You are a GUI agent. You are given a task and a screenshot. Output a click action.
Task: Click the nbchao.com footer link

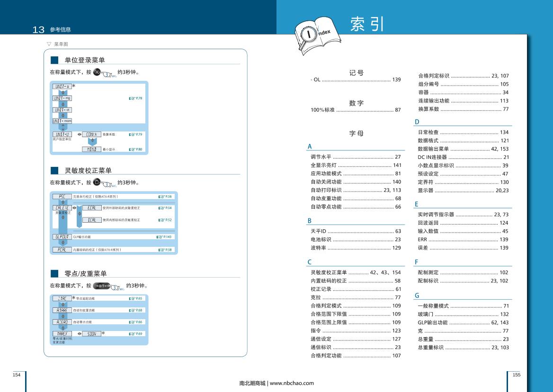point(276,383)
